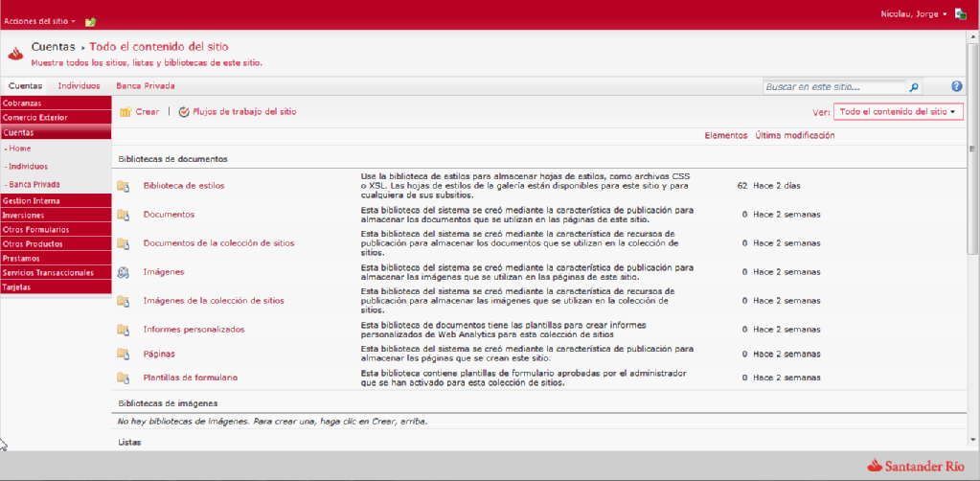The width and height of the screenshot is (980, 481).
Task: Open the Páginas library link
Action: point(159,354)
